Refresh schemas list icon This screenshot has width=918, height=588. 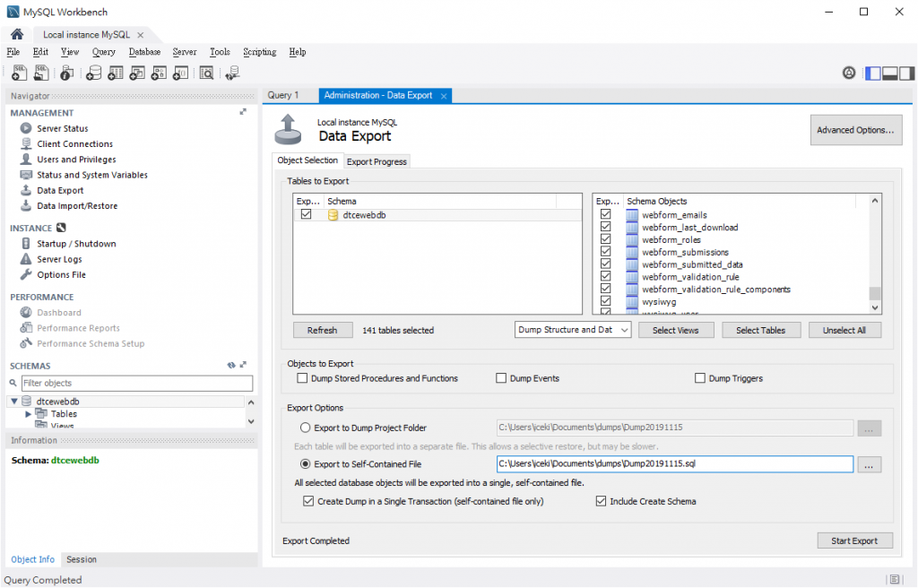pyautogui.click(x=231, y=365)
